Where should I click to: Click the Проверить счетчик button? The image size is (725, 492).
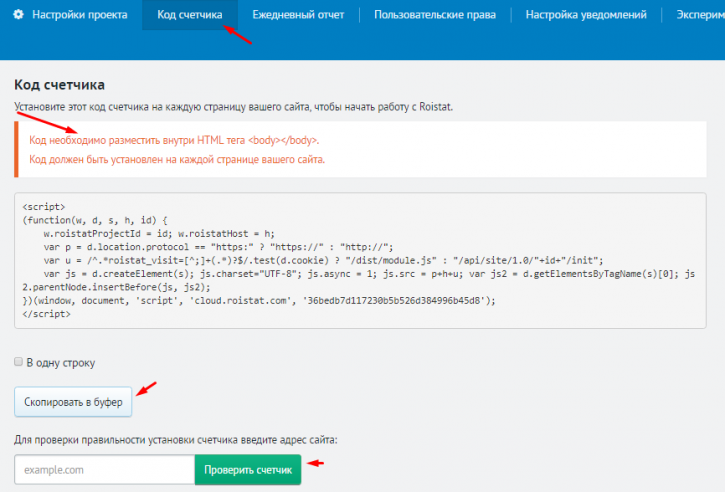248,470
